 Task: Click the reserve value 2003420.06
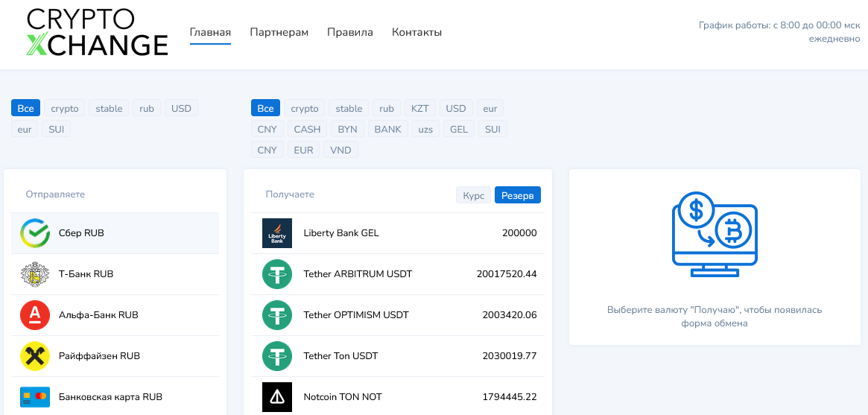(510, 315)
